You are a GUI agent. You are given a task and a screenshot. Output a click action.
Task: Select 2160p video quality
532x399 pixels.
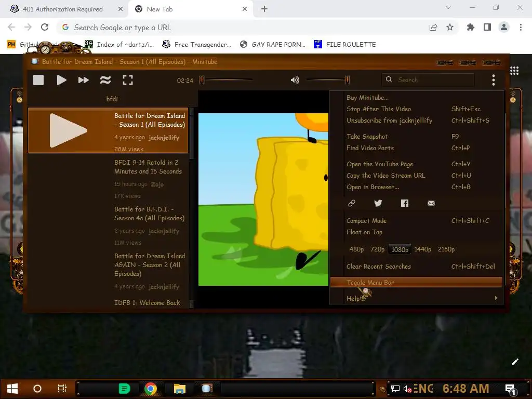(x=446, y=249)
